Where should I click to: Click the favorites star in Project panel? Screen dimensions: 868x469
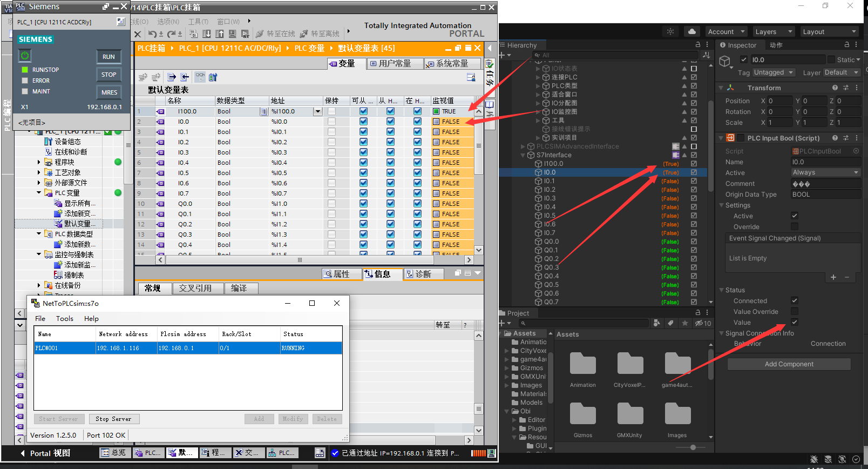pyautogui.click(x=685, y=323)
